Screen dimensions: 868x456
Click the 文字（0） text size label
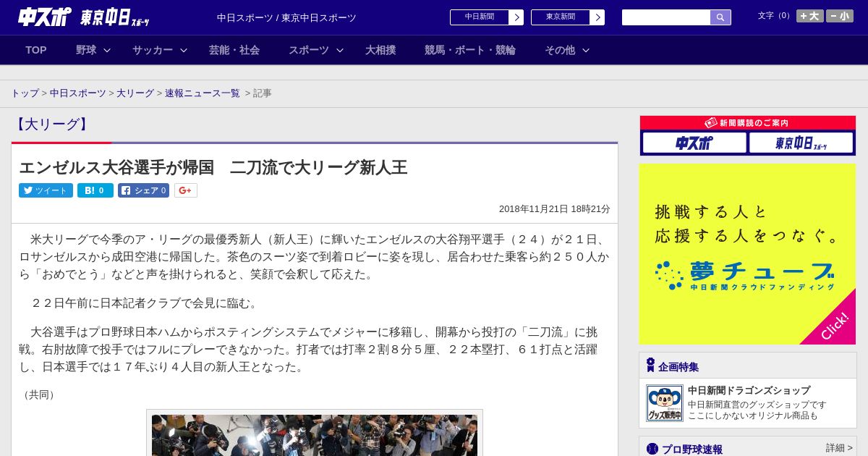tap(775, 16)
